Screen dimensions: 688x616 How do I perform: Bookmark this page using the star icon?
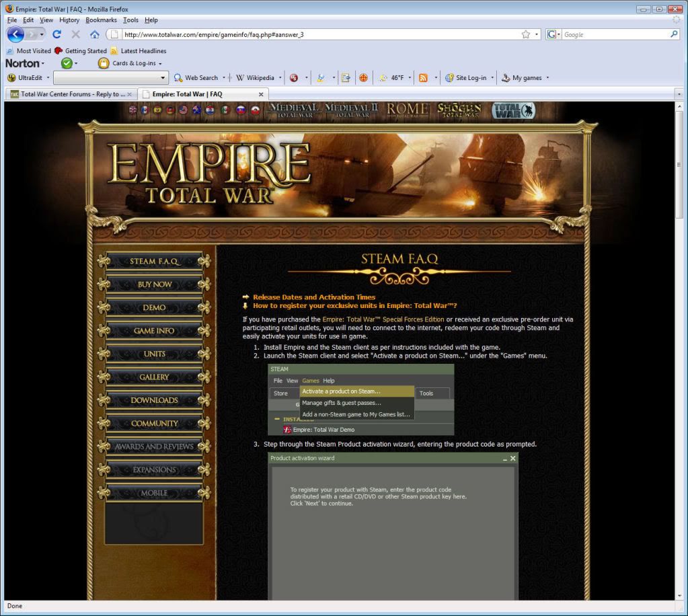[x=525, y=34]
